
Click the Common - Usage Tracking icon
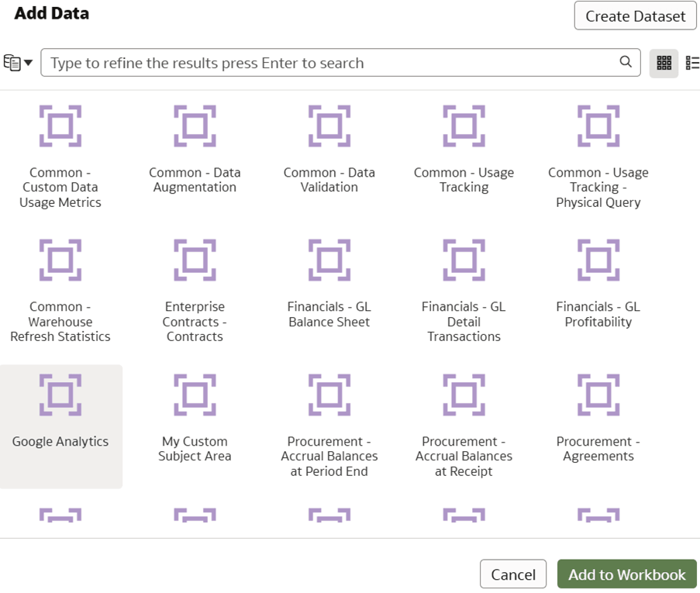pyautogui.click(x=464, y=126)
